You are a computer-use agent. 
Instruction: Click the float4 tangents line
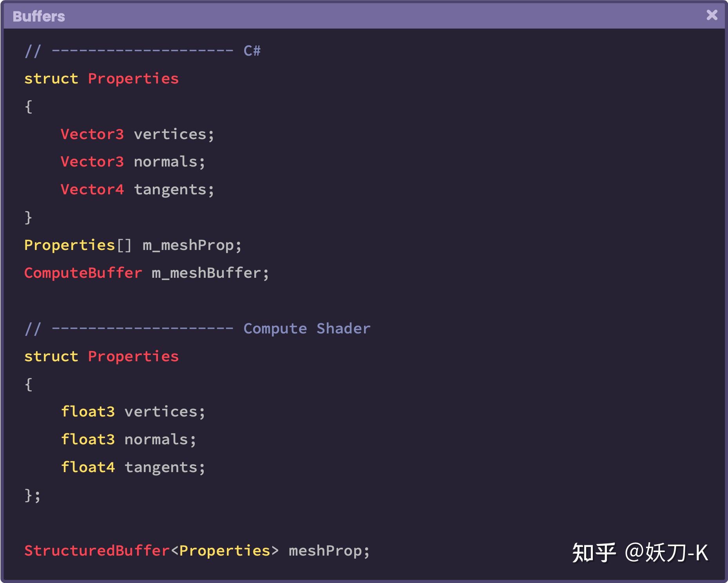(133, 467)
